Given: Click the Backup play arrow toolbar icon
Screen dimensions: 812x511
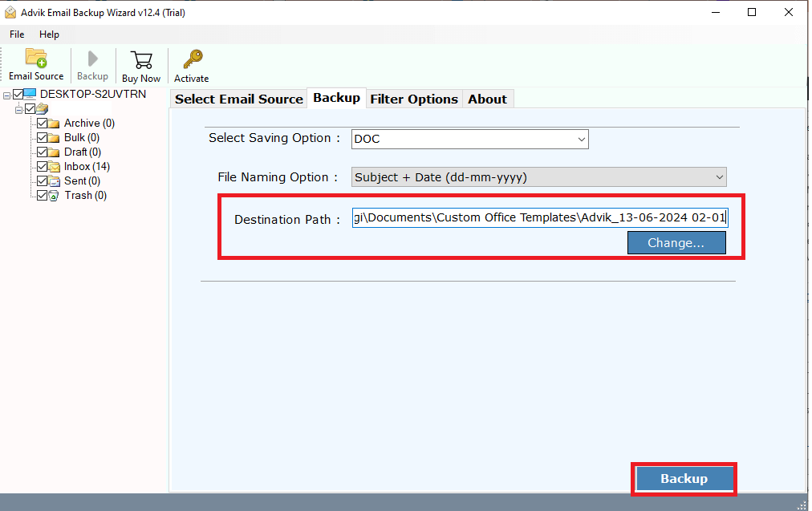Looking at the screenshot, I should [x=93, y=59].
